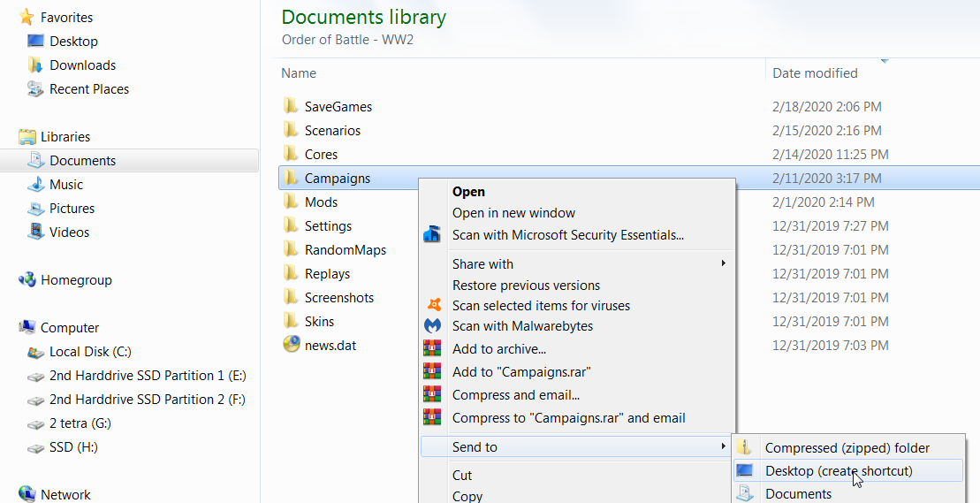Click the Documents library icon in sidebar
This screenshot has width=980, height=503.
tap(35, 160)
